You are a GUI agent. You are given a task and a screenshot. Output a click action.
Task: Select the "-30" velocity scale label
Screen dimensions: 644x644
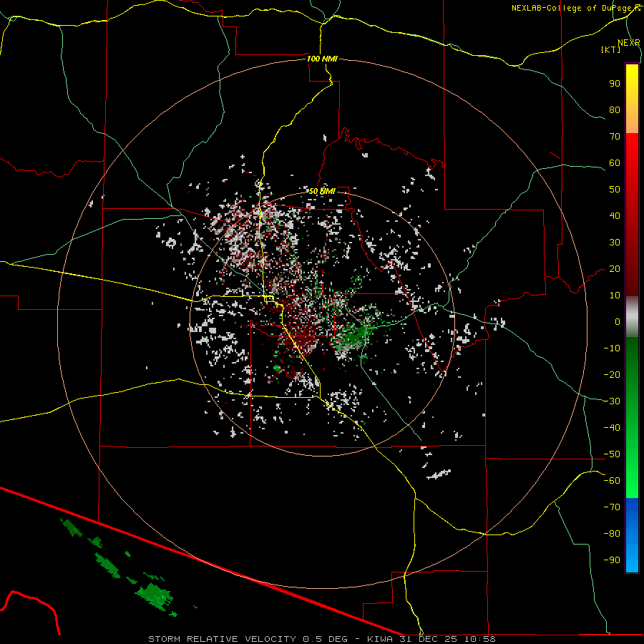coord(612,401)
